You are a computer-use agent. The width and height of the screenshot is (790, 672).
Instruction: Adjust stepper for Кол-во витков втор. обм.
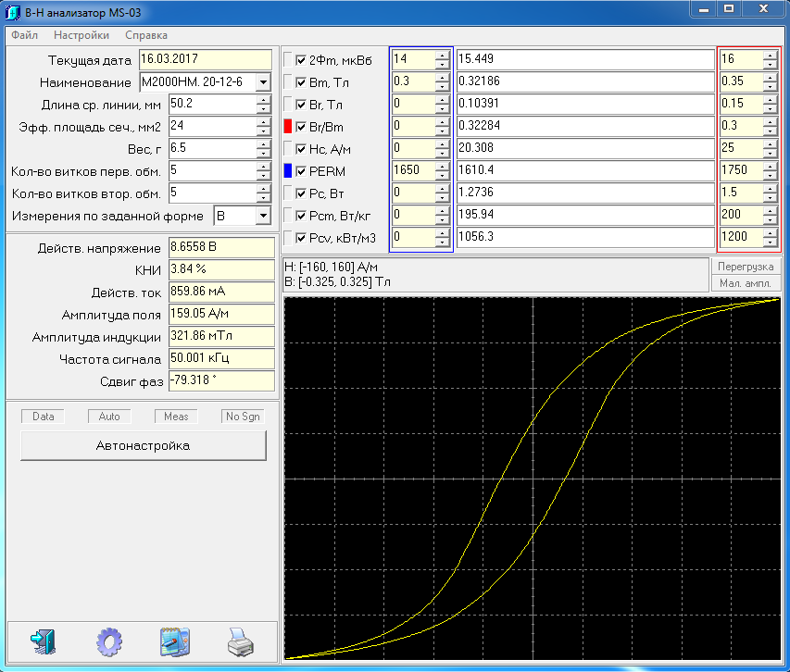click(x=264, y=193)
